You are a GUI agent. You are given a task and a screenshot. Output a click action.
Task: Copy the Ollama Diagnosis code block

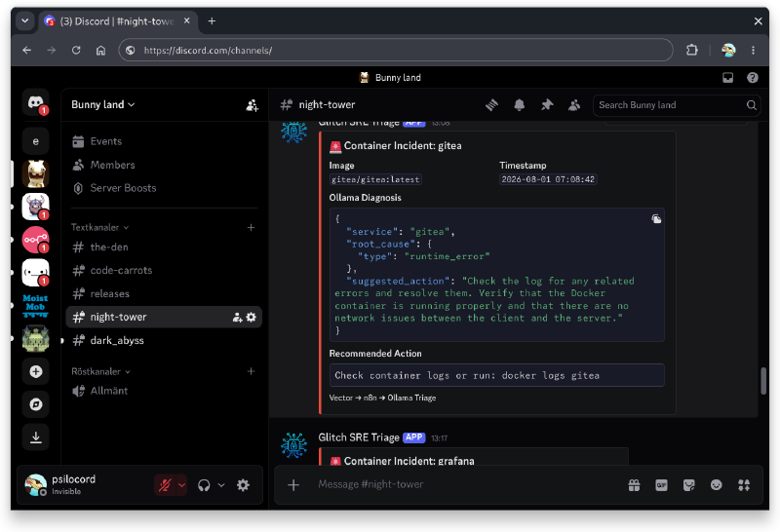[x=656, y=219]
